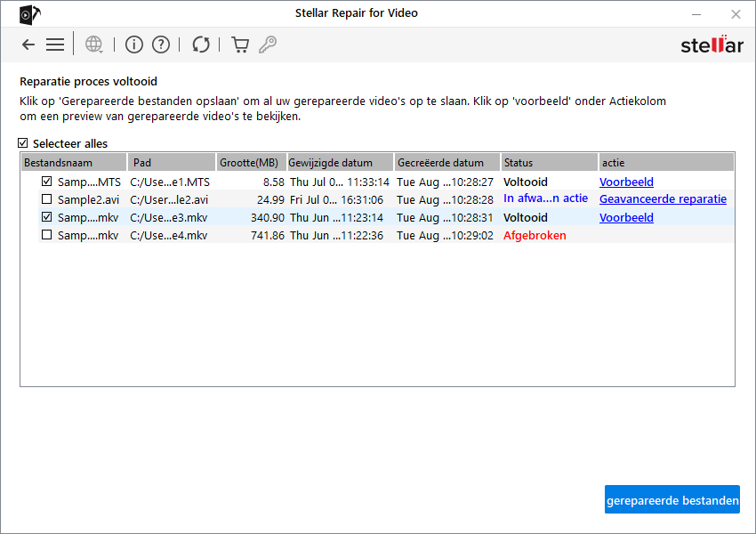
Task: Go back using the back arrow
Action: click(28, 44)
